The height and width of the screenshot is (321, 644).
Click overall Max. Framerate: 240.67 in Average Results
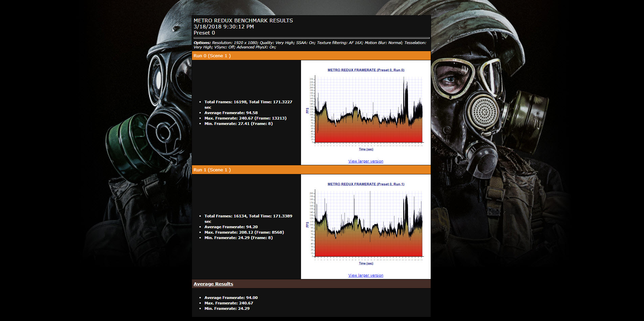(229, 303)
